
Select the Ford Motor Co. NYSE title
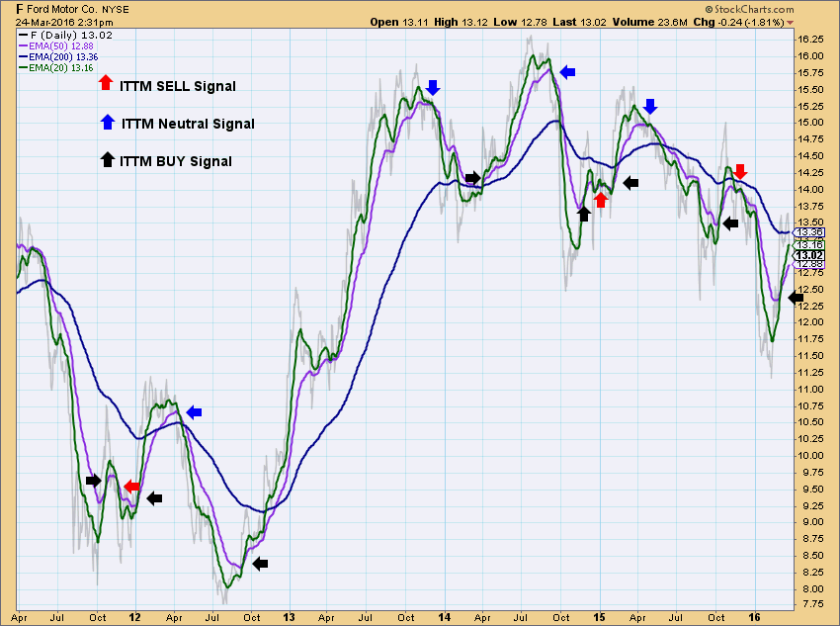click(x=73, y=9)
